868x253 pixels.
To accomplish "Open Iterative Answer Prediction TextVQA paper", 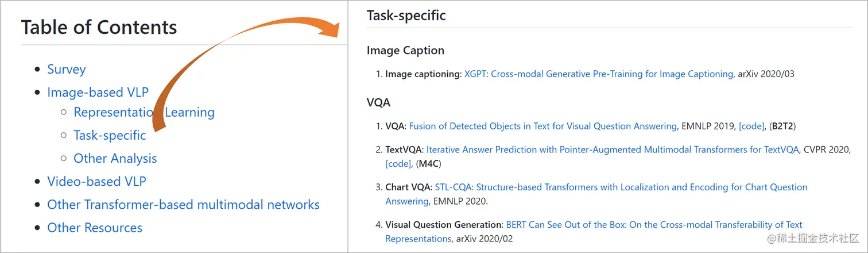I will [613, 149].
